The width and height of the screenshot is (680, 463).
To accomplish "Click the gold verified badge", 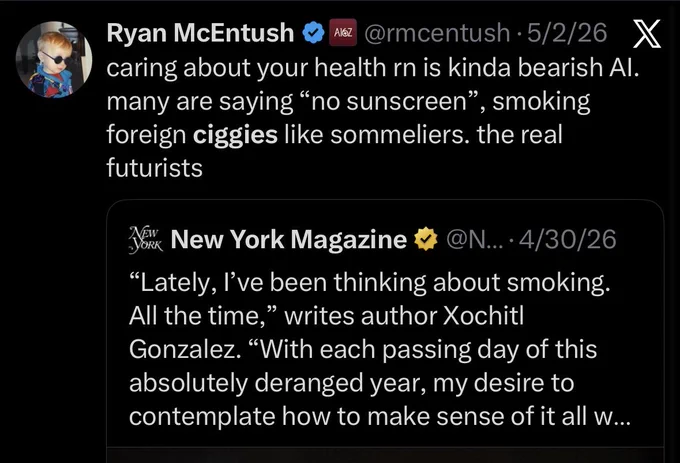I will (426, 239).
